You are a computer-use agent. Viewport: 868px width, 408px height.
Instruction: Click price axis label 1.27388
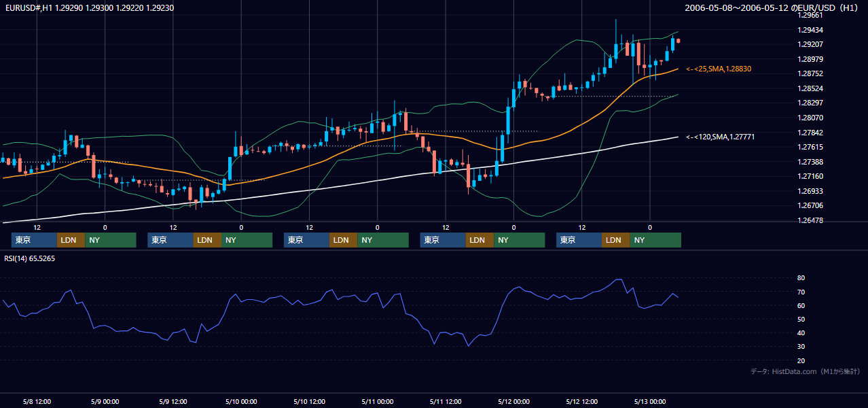[810, 163]
